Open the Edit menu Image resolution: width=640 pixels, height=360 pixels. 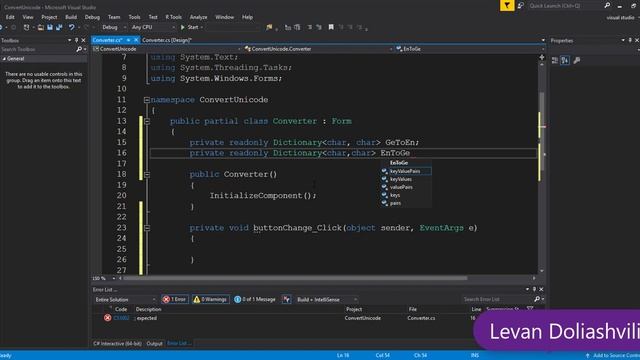(10, 17)
